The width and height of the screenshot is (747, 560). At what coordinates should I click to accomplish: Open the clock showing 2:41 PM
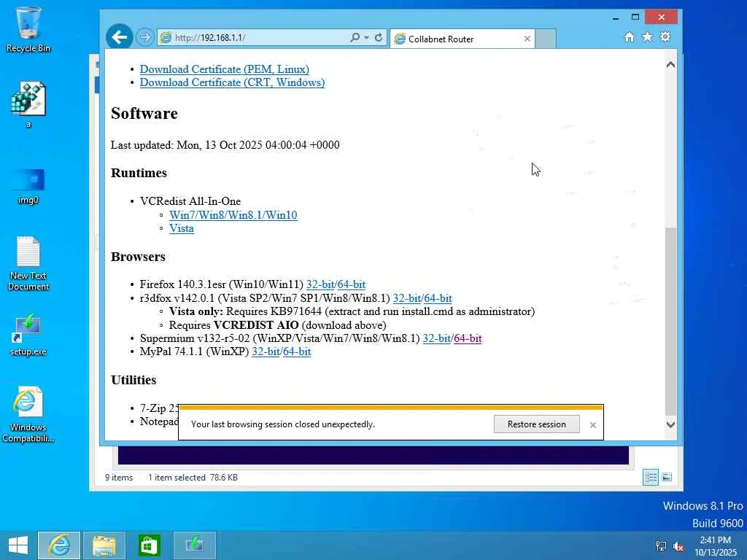pyautogui.click(x=716, y=546)
